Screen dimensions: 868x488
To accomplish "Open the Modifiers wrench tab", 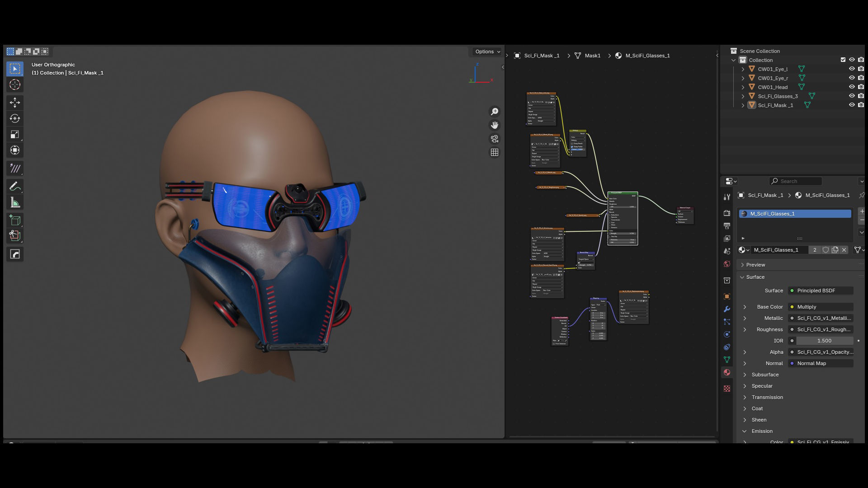I will coord(727,309).
